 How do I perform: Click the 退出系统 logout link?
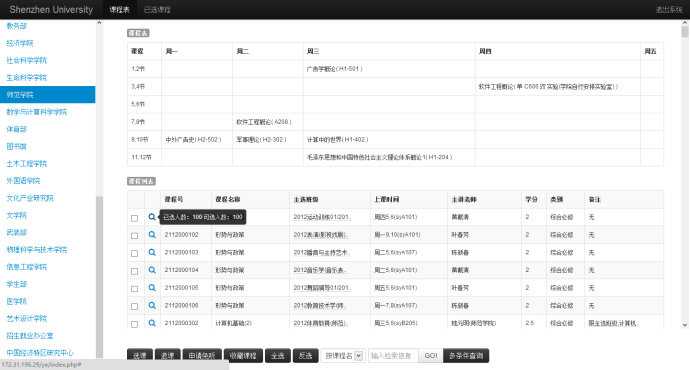pos(668,9)
